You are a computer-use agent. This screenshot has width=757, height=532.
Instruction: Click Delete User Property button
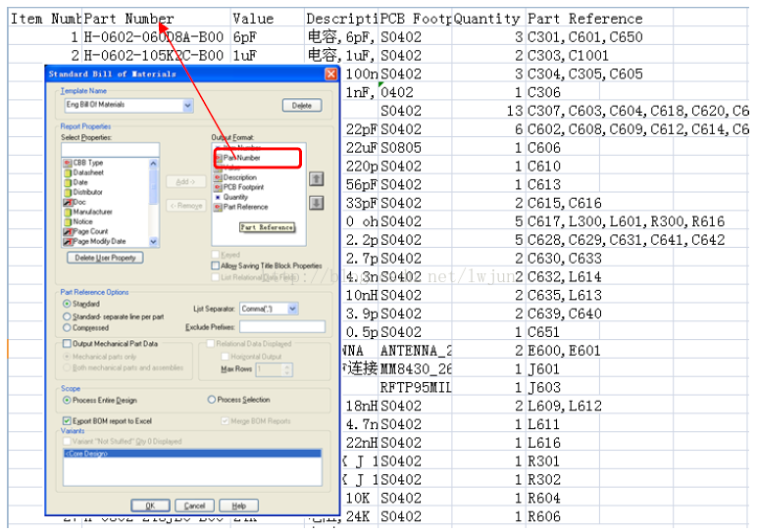tap(105, 258)
